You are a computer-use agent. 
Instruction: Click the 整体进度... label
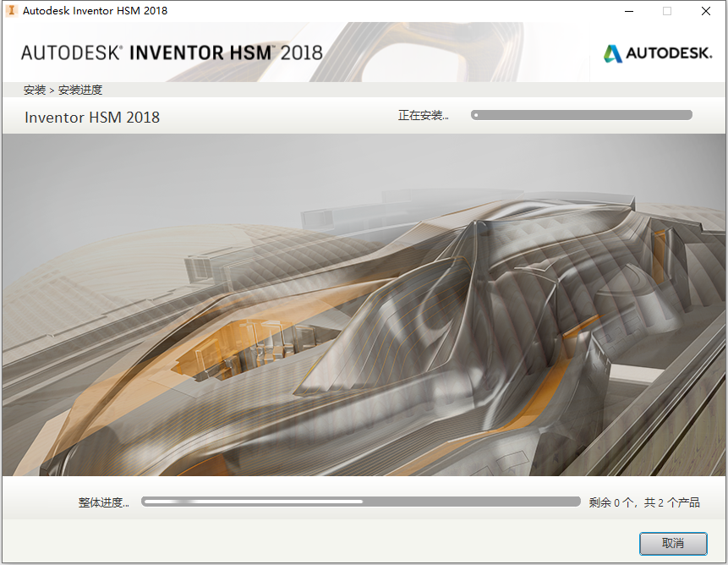pos(103,502)
